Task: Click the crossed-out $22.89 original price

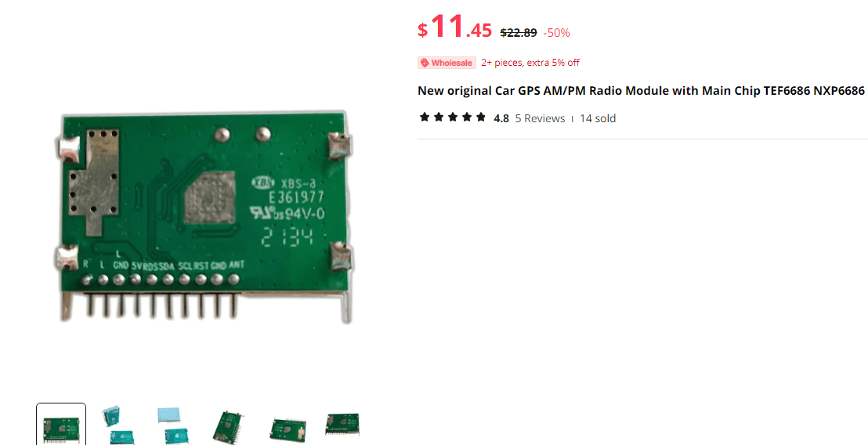Action: coord(519,33)
